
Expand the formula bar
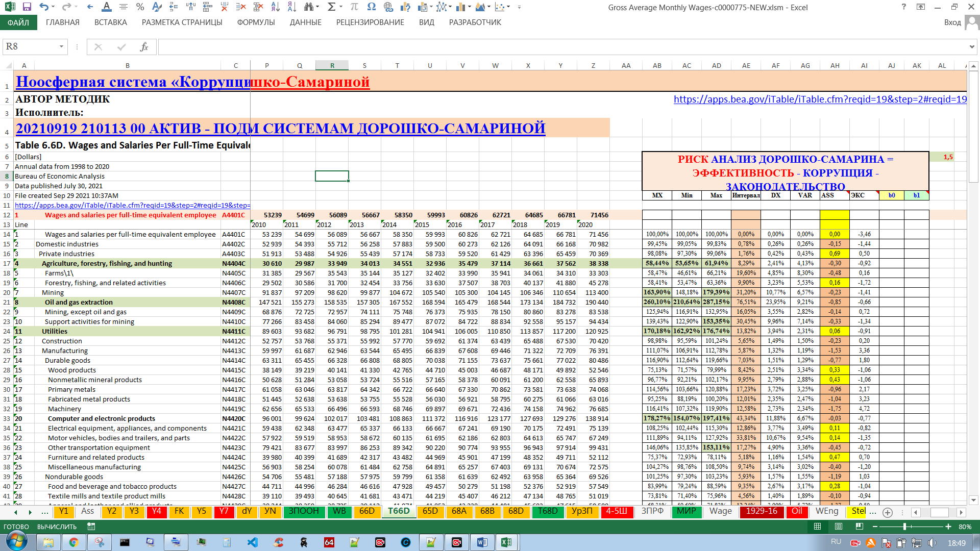tap(971, 47)
